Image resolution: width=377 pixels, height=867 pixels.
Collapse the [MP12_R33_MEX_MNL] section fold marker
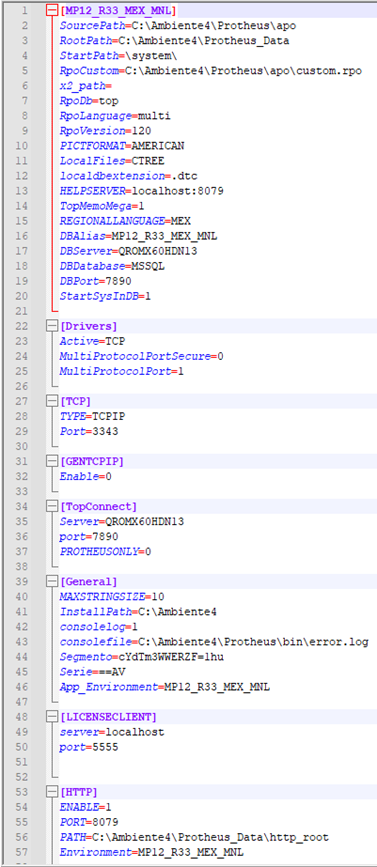(x=52, y=11)
